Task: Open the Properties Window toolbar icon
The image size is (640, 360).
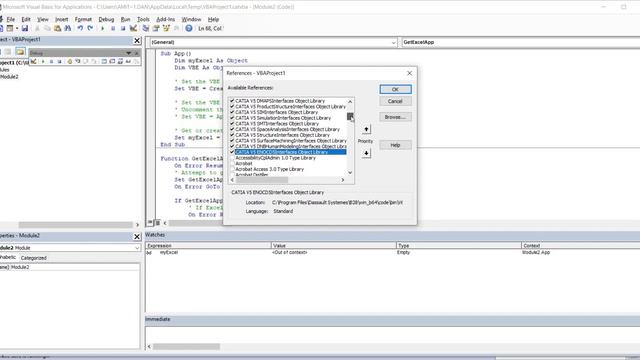Action: [156, 29]
